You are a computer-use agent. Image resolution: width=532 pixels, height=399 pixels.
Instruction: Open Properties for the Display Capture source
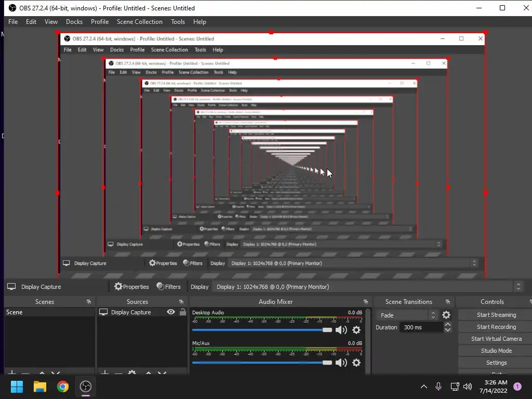pyautogui.click(x=131, y=287)
